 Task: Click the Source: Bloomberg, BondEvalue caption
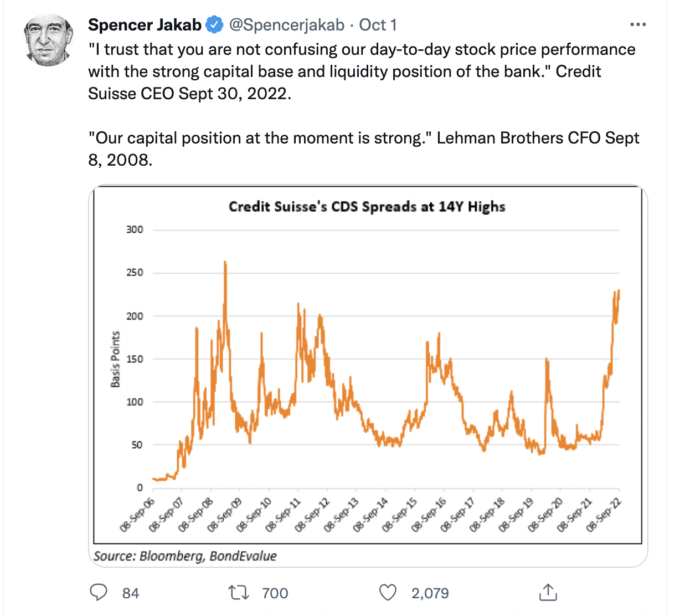click(185, 556)
